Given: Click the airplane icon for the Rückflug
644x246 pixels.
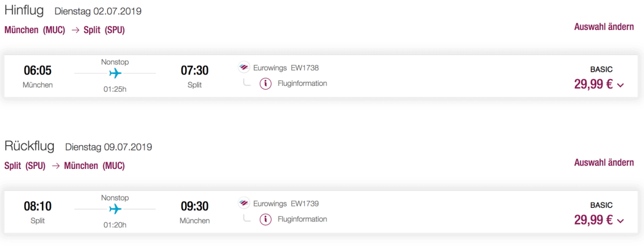Looking at the screenshot, I should tap(115, 208).
